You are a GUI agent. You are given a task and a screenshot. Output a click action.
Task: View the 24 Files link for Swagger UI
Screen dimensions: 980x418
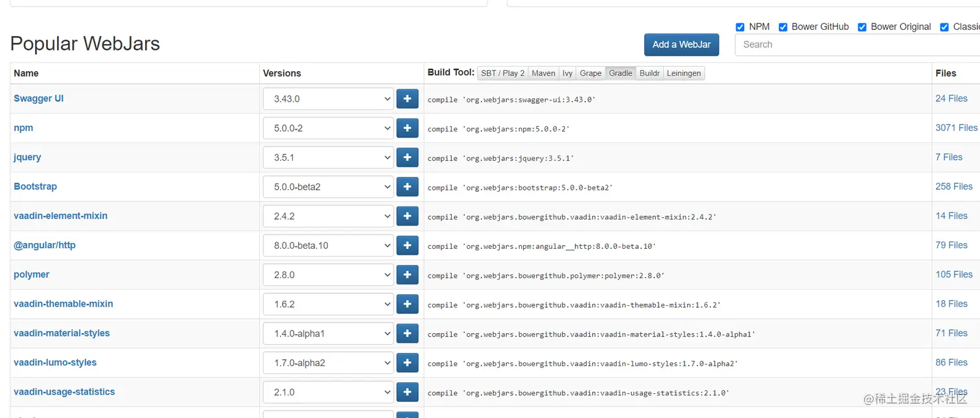[x=951, y=99]
